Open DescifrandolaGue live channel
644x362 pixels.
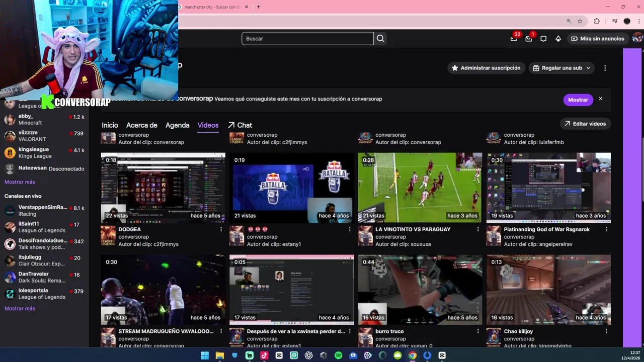pyautogui.click(x=44, y=244)
